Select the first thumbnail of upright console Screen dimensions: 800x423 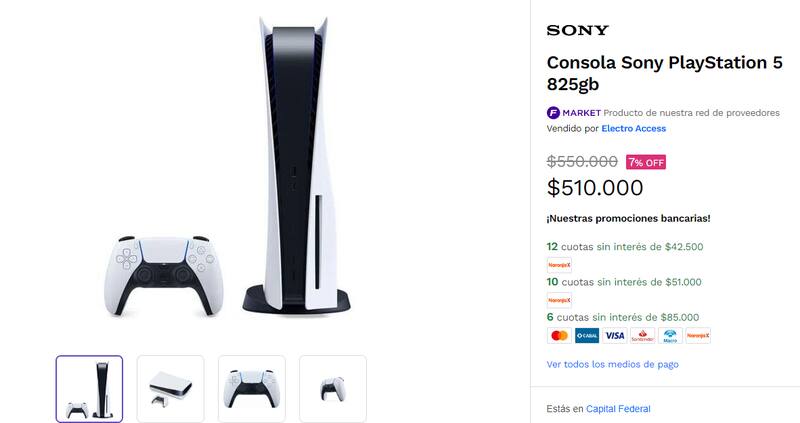[89, 389]
